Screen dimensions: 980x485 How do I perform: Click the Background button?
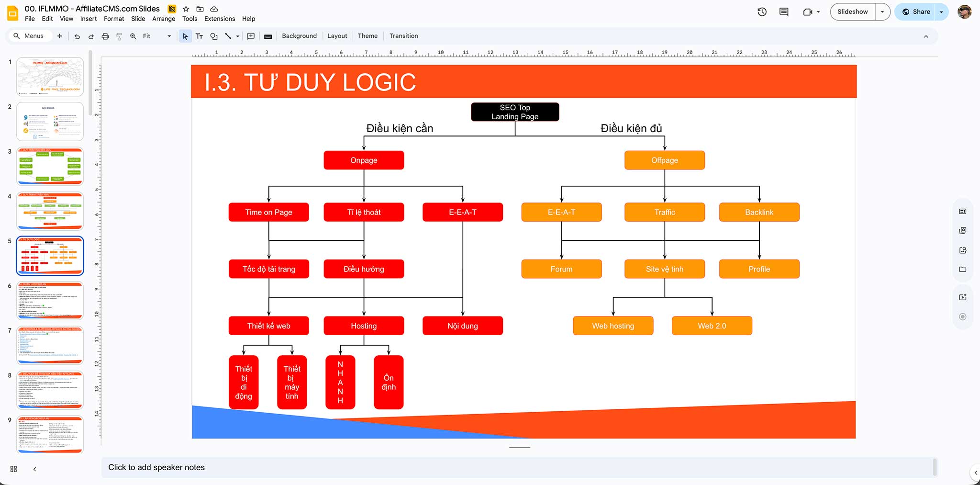(x=299, y=36)
